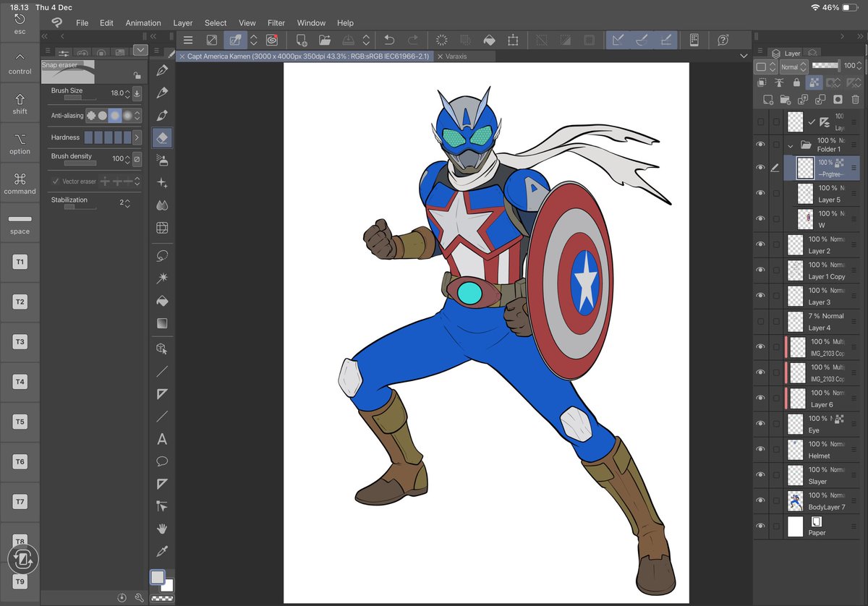Image resolution: width=868 pixels, height=606 pixels.
Task: Select the Pen tool
Action: point(162,70)
